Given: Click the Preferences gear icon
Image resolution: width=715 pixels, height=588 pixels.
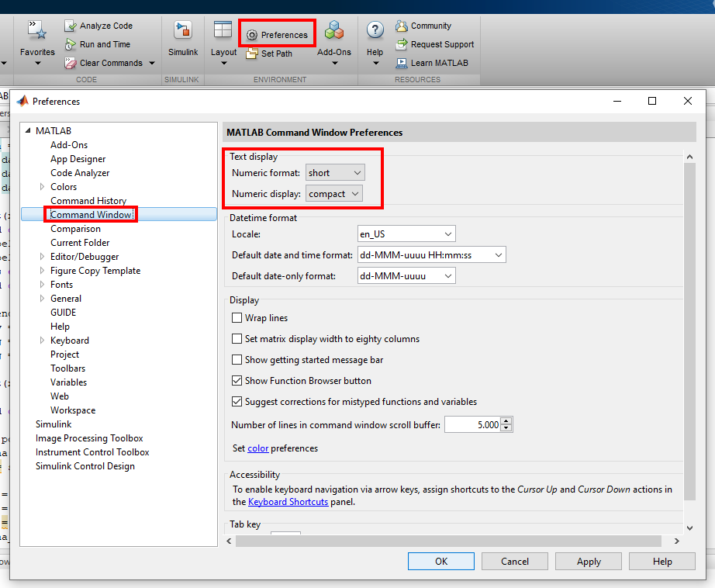Looking at the screenshot, I should pyautogui.click(x=252, y=35).
